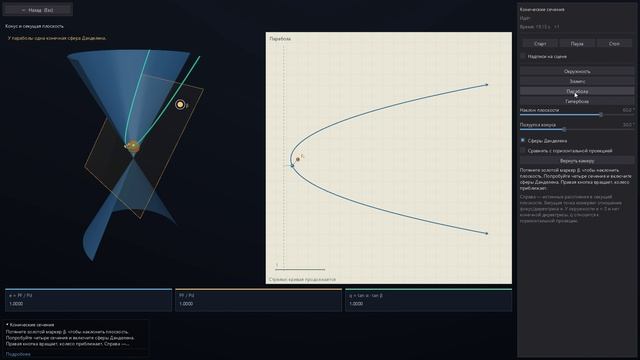Adjust the Поворот конуса slider handle
This screenshot has width=640, height=360.
[564, 129]
